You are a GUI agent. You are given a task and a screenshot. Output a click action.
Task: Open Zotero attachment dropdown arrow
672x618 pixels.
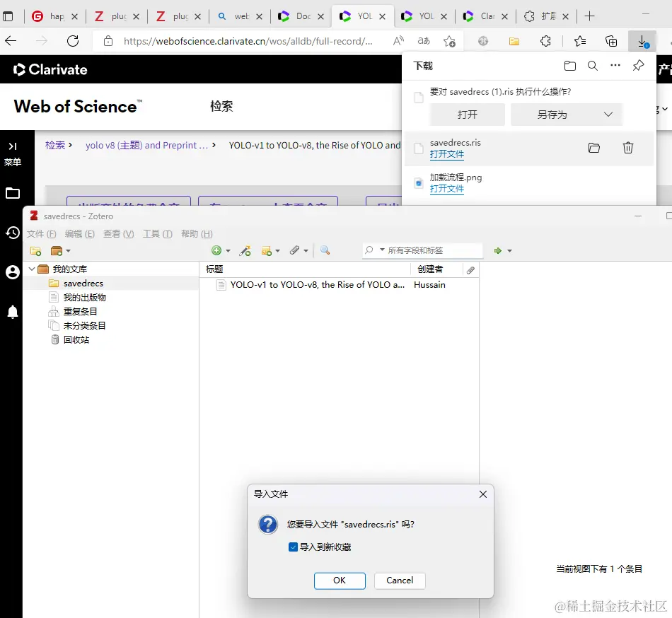click(x=306, y=251)
